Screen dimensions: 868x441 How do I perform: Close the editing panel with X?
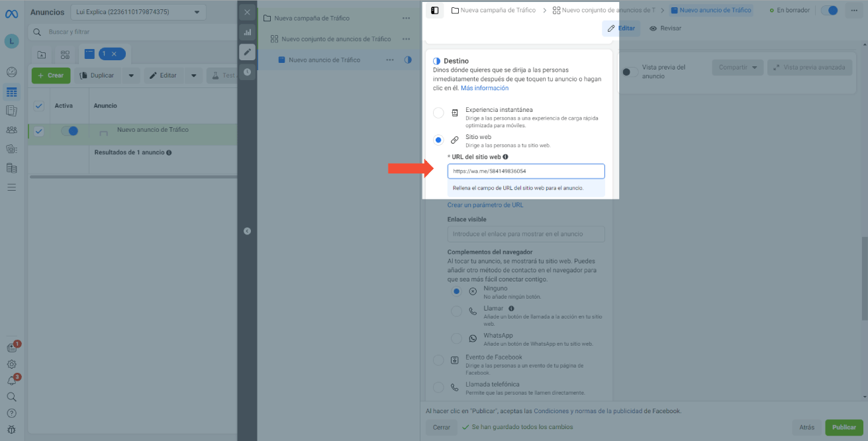pos(247,12)
